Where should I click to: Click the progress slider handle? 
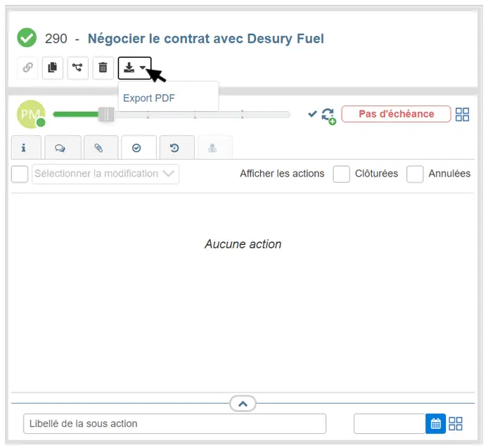tap(106, 114)
